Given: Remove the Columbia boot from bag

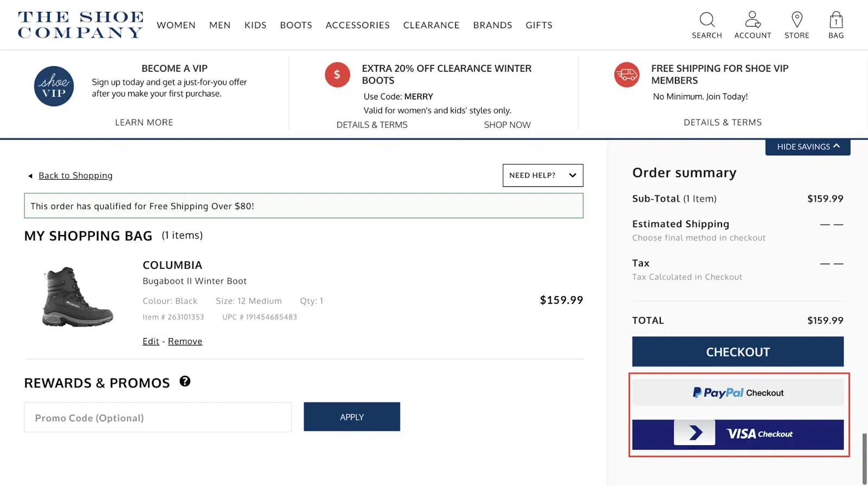Looking at the screenshot, I should point(185,341).
